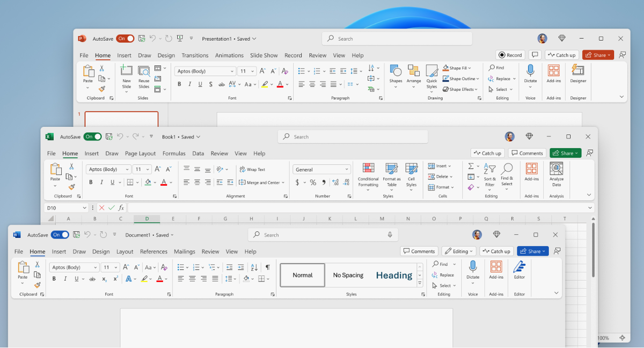Open Transitions tab in PowerPoint
This screenshot has height=348, width=644.
point(195,55)
